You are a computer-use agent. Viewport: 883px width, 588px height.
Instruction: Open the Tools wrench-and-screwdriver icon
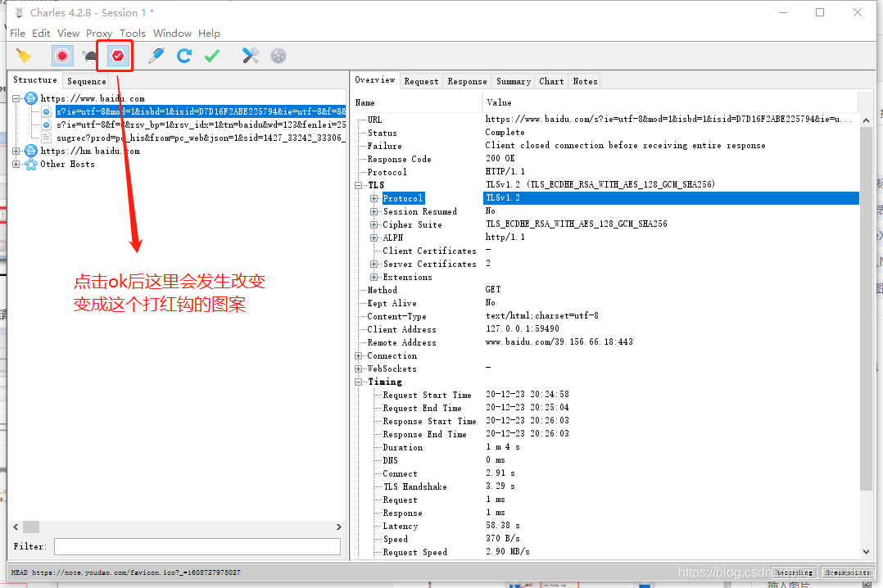tap(250, 56)
